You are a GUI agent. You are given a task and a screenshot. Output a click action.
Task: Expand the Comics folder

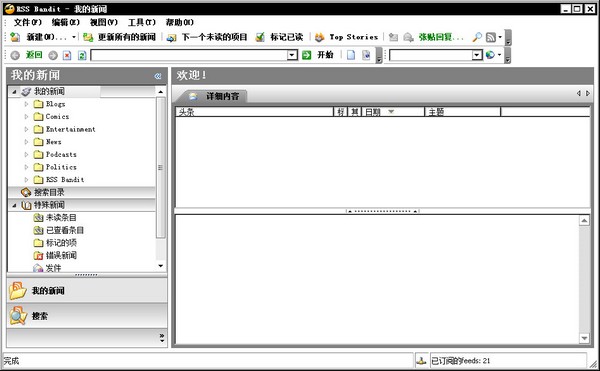26,117
